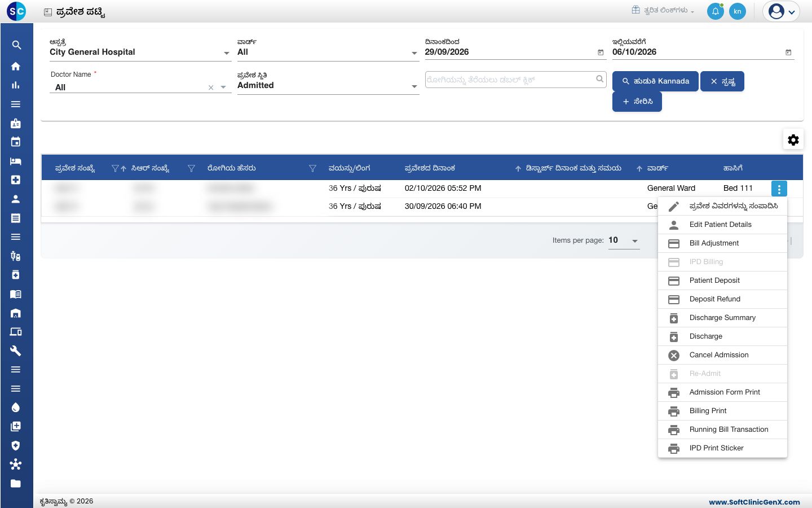The width and height of the screenshot is (812, 508).
Task: Select Edit Patient Details menu item
Action: point(722,225)
